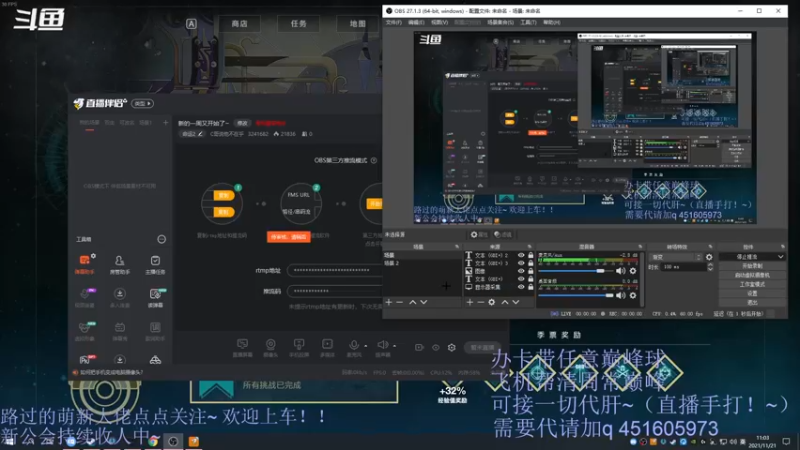Toggle visibility of 图像 source
The width and height of the screenshot is (800, 450).
click(521, 271)
